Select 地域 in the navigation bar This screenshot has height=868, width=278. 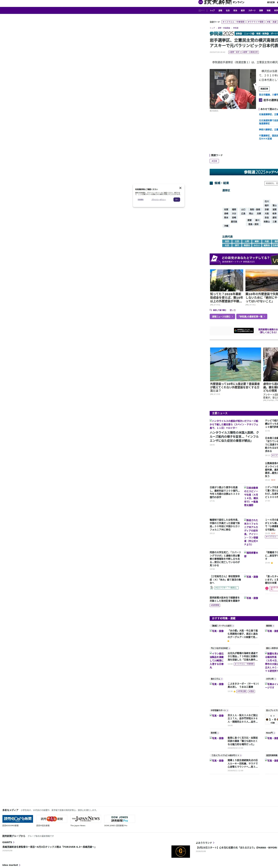pos(269,10)
